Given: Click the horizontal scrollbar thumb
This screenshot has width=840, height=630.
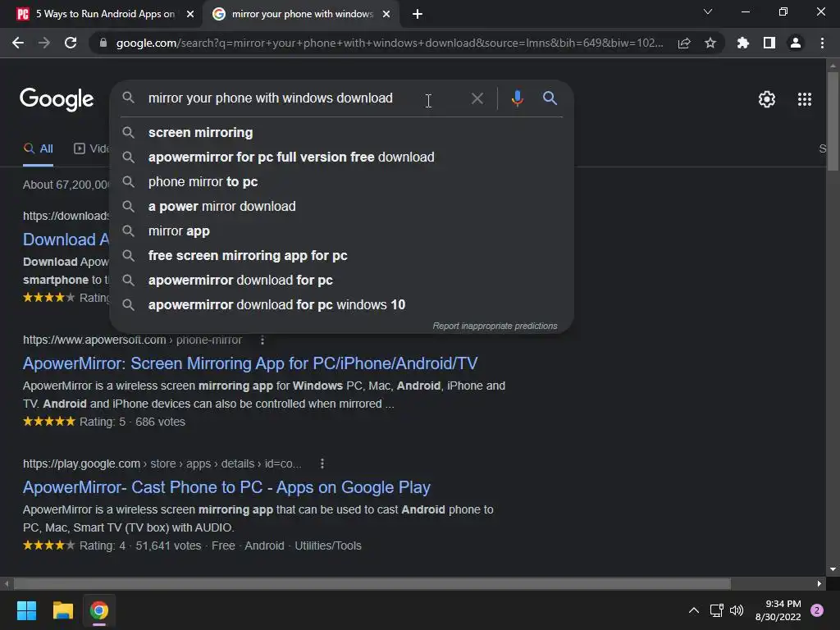Looking at the screenshot, I should tap(372, 583).
